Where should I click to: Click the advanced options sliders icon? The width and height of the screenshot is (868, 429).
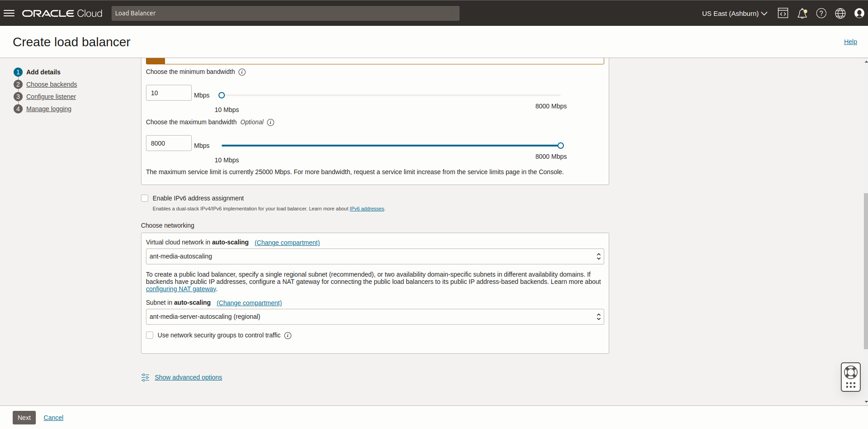pos(145,377)
